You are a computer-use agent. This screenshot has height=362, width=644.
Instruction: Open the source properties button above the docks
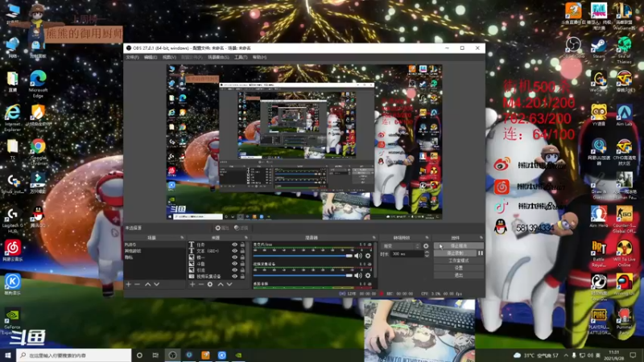click(222, 228)
